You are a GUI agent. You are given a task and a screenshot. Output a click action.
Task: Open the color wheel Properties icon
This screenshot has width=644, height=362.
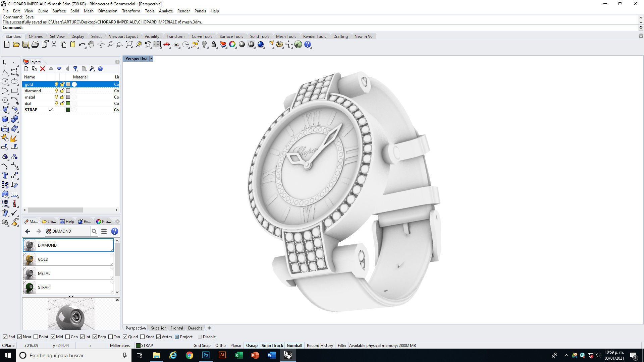[232, 44]
